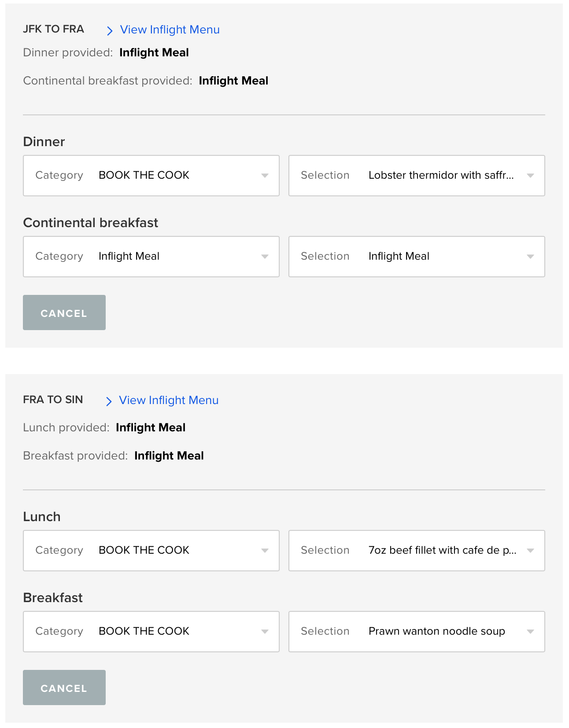Click chevron icon beside JFK TO FRA menu link

[x=110, y=30]
